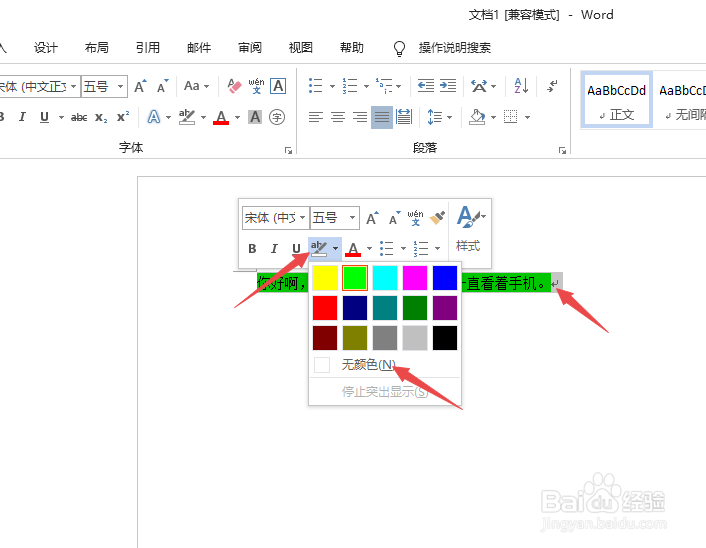
Task: Click 操作说明搜索 search box
Action: [454, 48]
